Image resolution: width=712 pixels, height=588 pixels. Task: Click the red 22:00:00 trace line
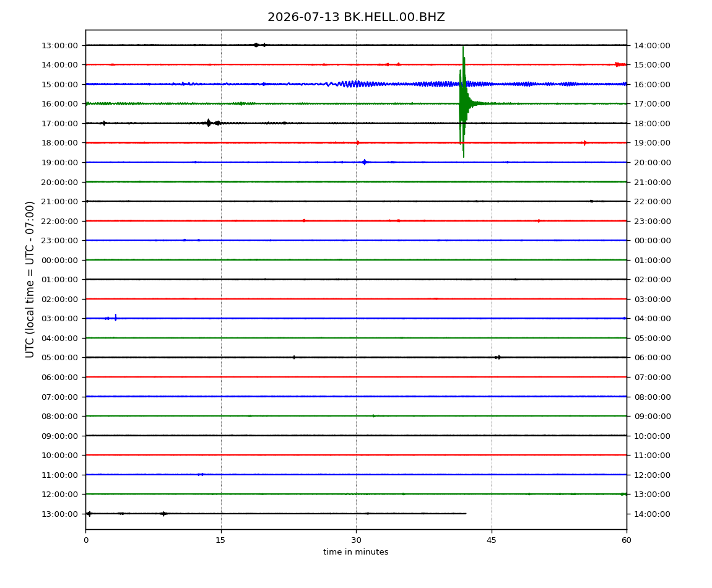356,221
